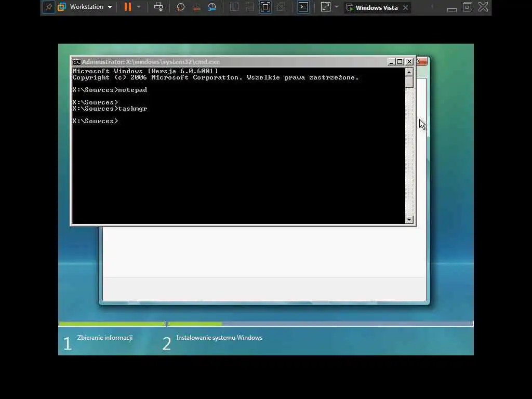Show or hide the library sidebar

tap(234, 7)
